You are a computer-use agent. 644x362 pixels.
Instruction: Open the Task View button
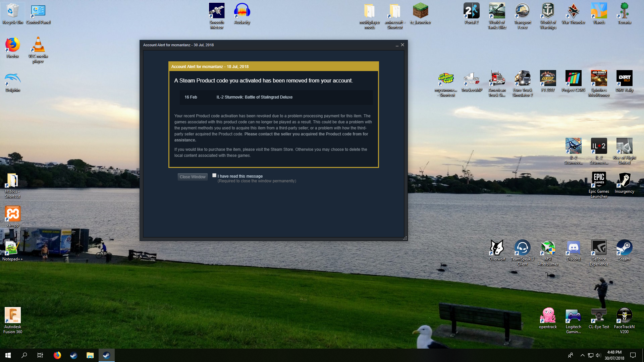coord(40,355)
